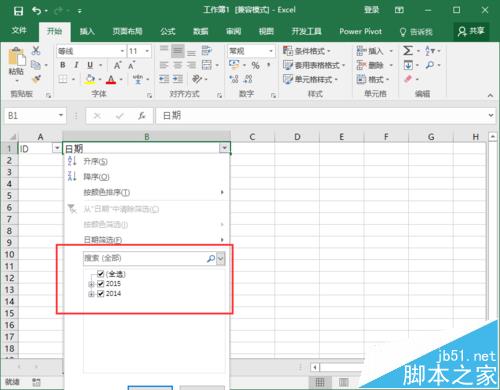Select the column D header

(297, 137)
